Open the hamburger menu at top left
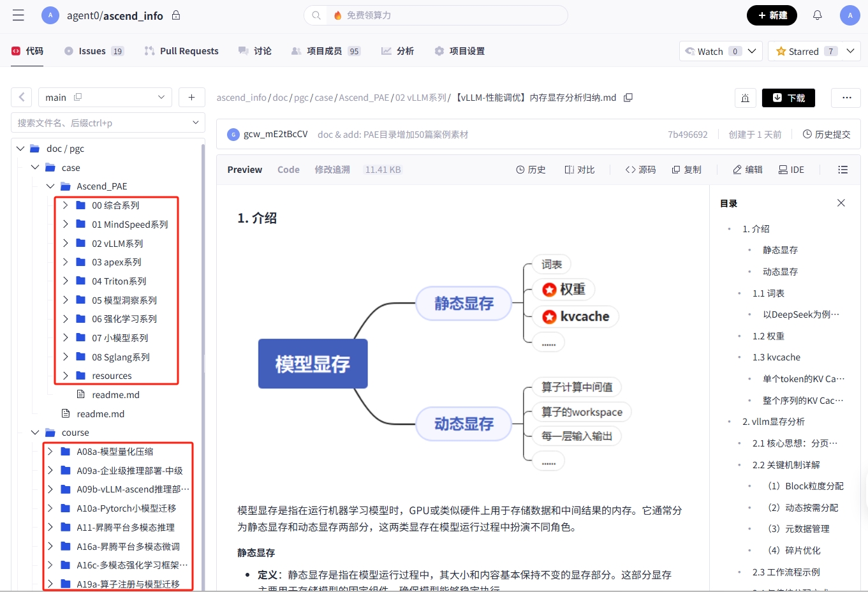868x592 pixels. (x=17, y=15)
